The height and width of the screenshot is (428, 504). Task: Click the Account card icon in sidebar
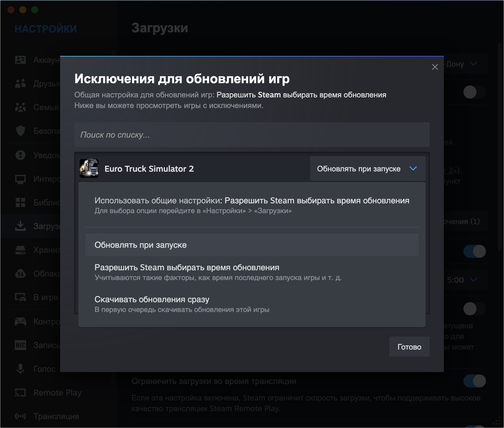click(x=20, y=60)
